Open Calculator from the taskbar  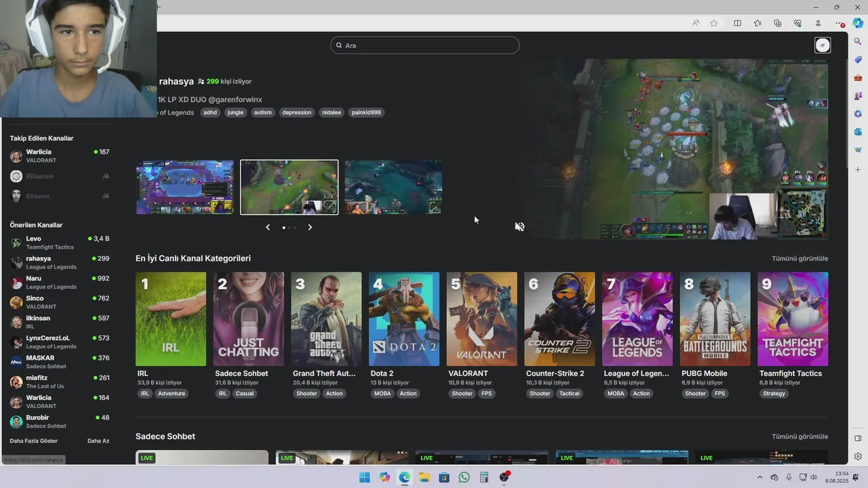tap(484, 477)
